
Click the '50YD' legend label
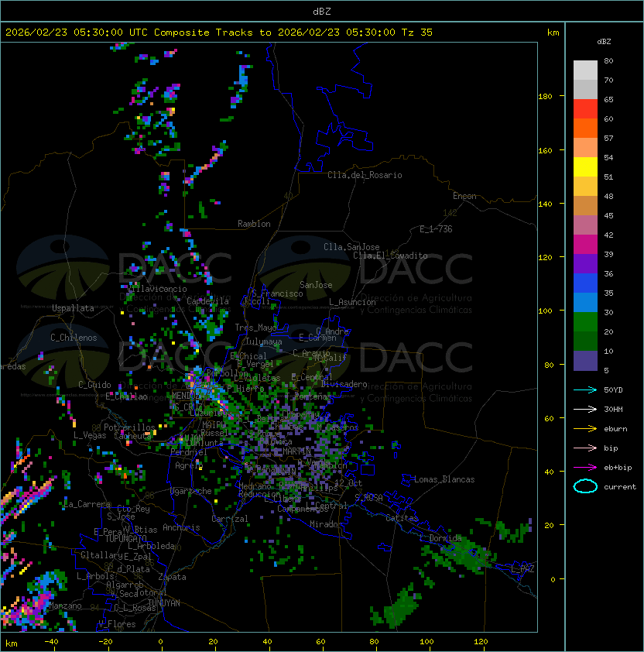pyautogui.click(x=613, y=389)
